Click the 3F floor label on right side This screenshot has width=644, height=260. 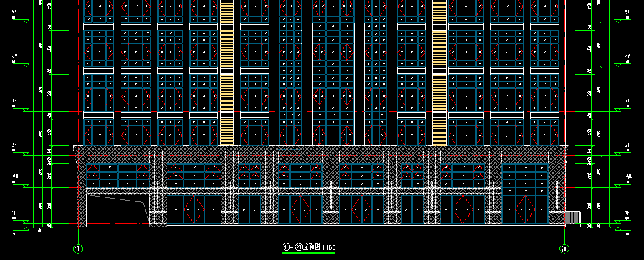coord(627,101)
